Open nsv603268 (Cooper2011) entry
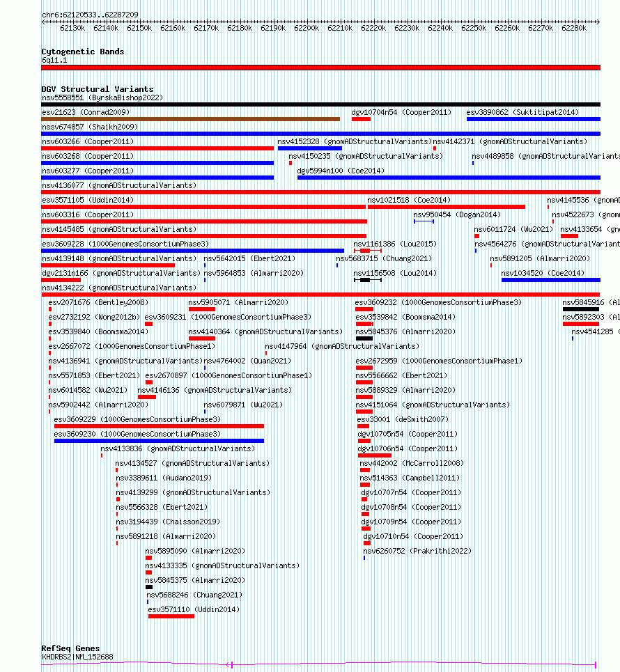 point(88,156)
